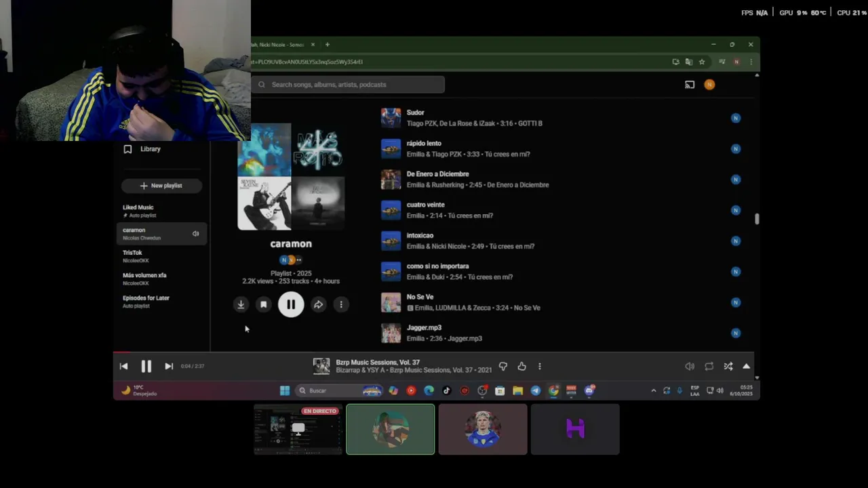Open TikTok from the taskbar

[447, 390]
